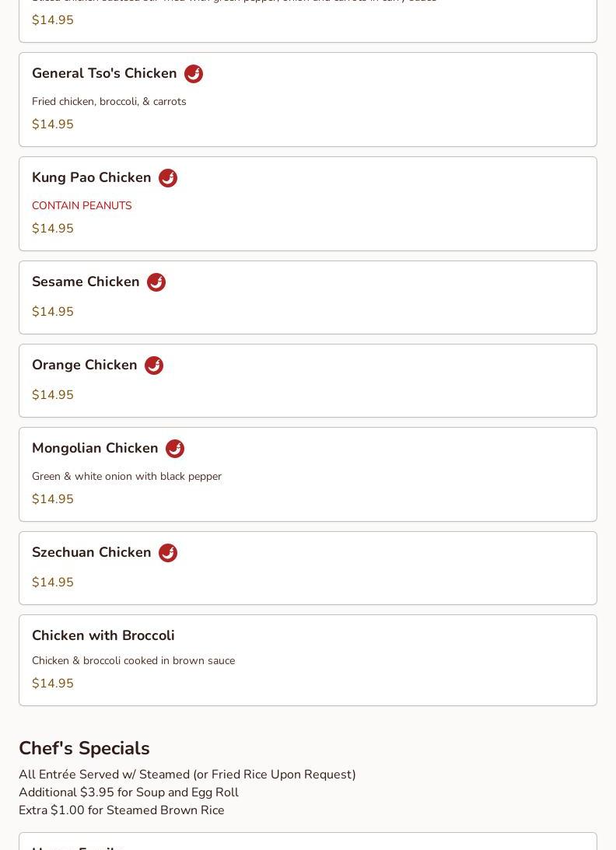Click spicy icon beside General Tso's Chicken
The image size is (616, 850).
point(194,74)
